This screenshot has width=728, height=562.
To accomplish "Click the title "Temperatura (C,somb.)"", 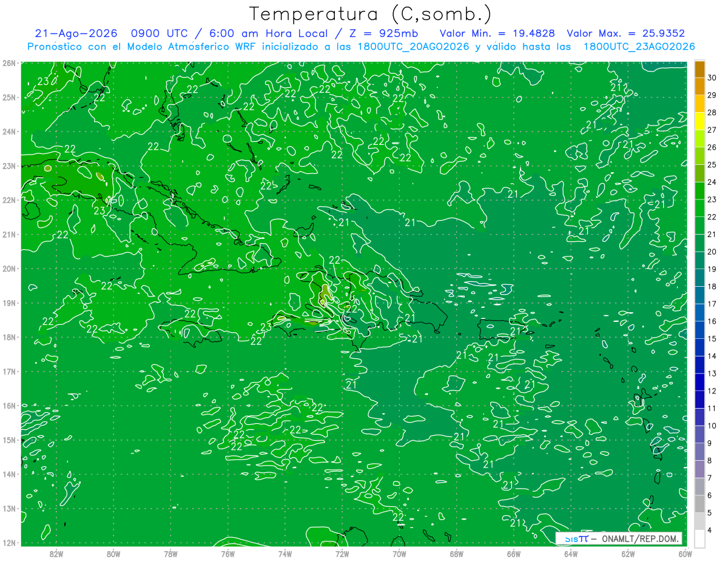I will (x=371, y=14).
